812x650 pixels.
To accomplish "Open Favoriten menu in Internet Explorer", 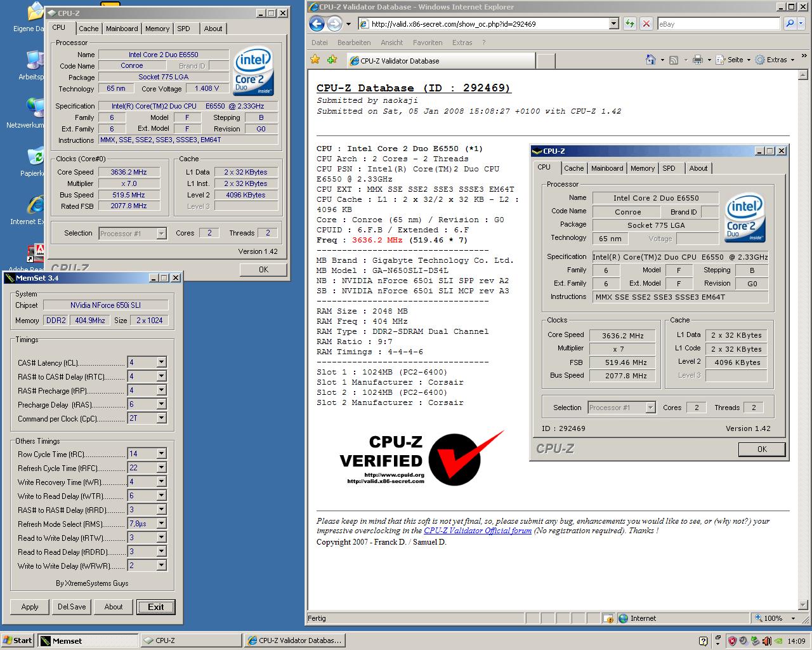I will point(428,43).
